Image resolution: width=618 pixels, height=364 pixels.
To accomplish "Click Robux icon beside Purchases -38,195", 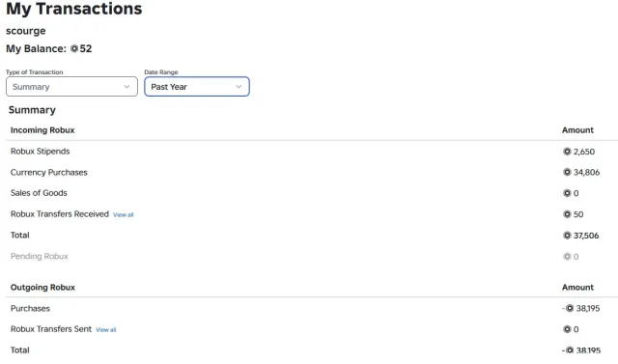I will coord(570,308).
